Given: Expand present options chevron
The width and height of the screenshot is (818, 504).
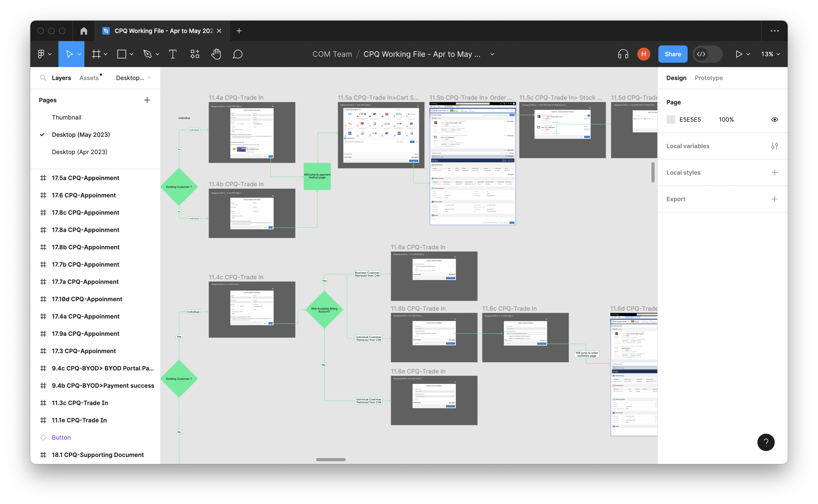Looking at the screenshot, I should click(x=748, y=54).
